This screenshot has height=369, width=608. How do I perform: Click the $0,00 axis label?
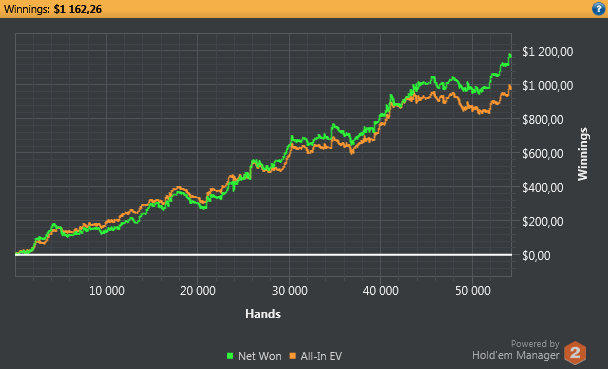[x=536, y=255]
